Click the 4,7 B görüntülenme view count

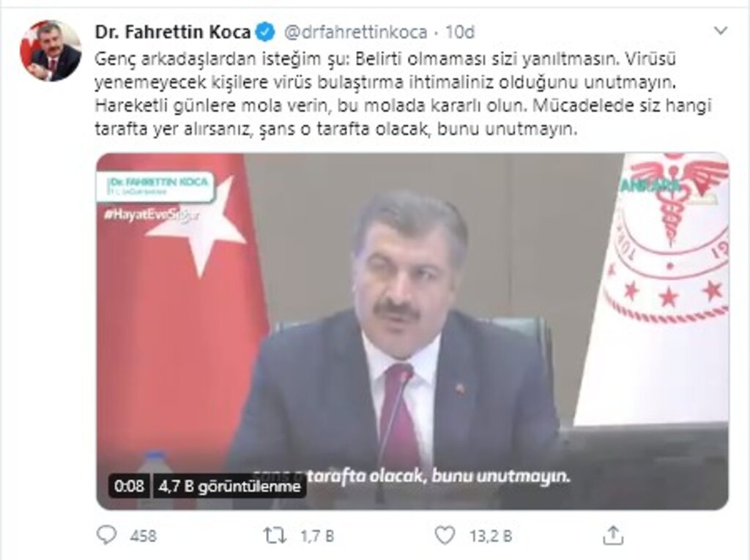pos(229,486)
